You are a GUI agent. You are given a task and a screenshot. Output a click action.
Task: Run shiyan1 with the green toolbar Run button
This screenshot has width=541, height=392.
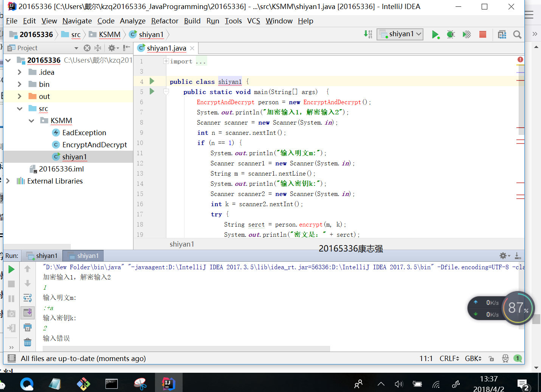coord(435,35)
